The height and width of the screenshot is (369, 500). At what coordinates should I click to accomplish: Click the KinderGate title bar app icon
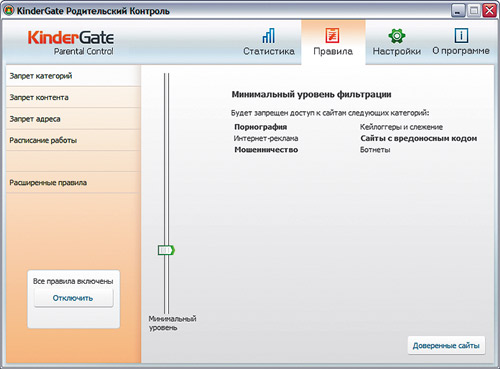9,10
